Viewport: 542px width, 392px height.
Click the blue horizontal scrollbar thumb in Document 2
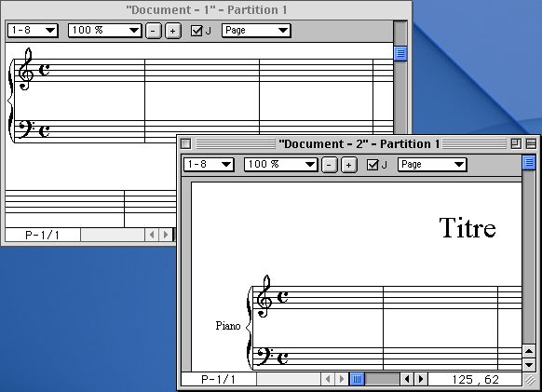(x=357, y=379)
